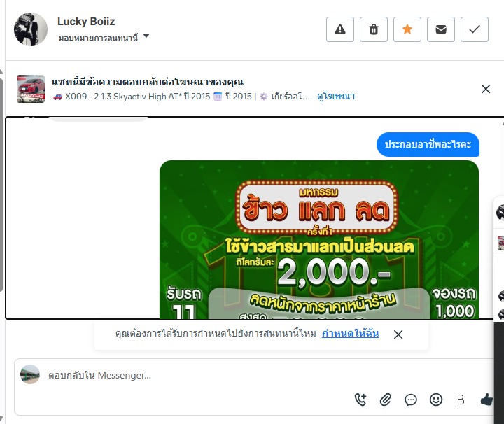Attach a file with paperclip icon
This screenshot has height=424, width=504.
(386, 400)
